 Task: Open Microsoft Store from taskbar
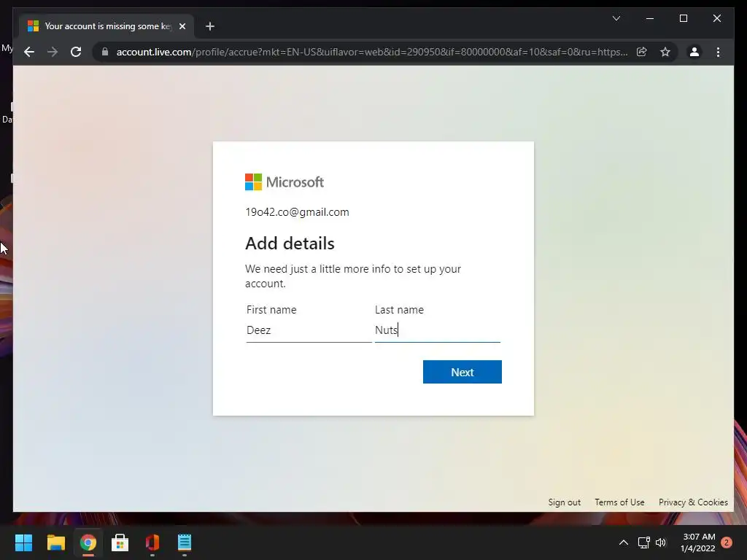(x=120, y=542)
